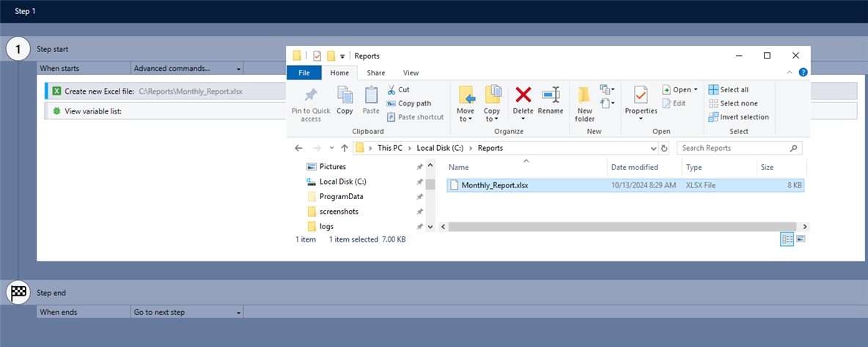This screenshot has width=868, height=347.
Task: Create a New folder via ribbon icon
Action: tap(584, 95)
